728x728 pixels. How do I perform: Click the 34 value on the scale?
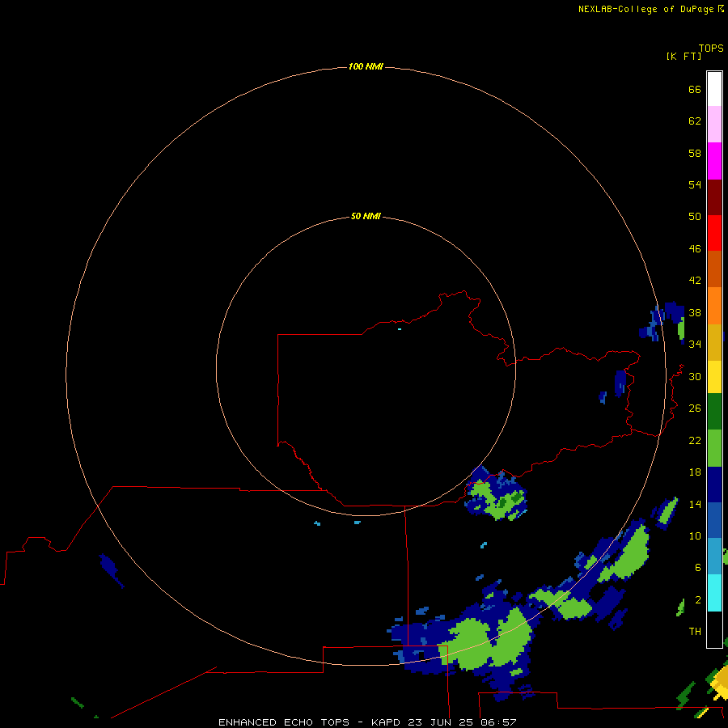pyautogui.click(x=695, y=344)
